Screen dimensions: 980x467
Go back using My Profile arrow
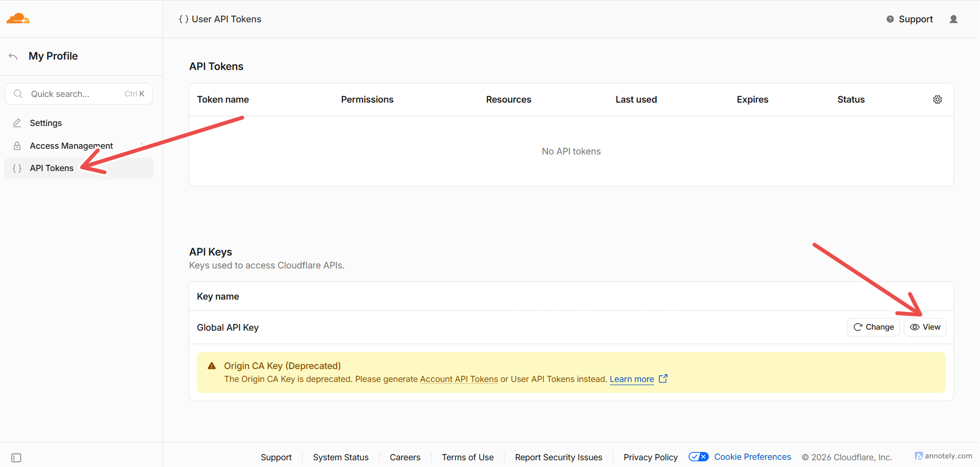point(13,56)
